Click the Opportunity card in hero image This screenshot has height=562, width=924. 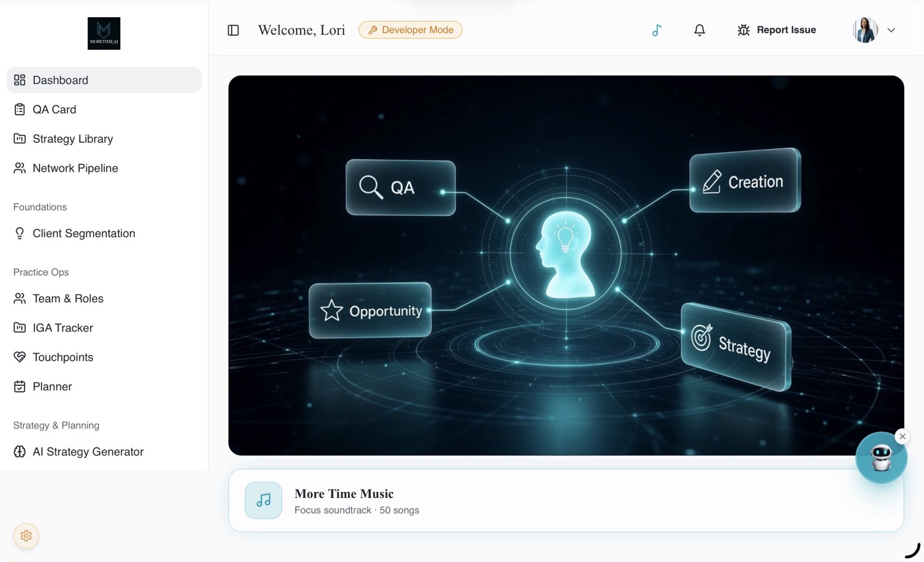[370, 310]
